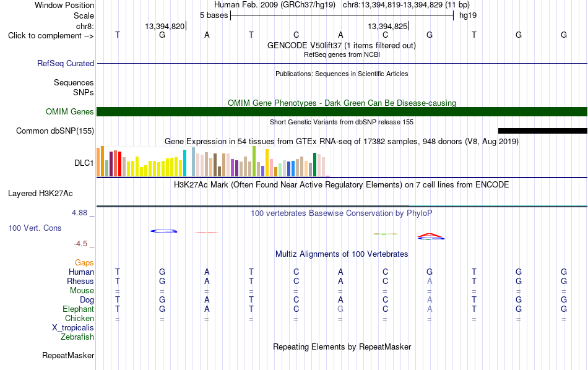Open the 100 Vert. Cons track label
588x370 pixels.
click(x=35, y=228)
